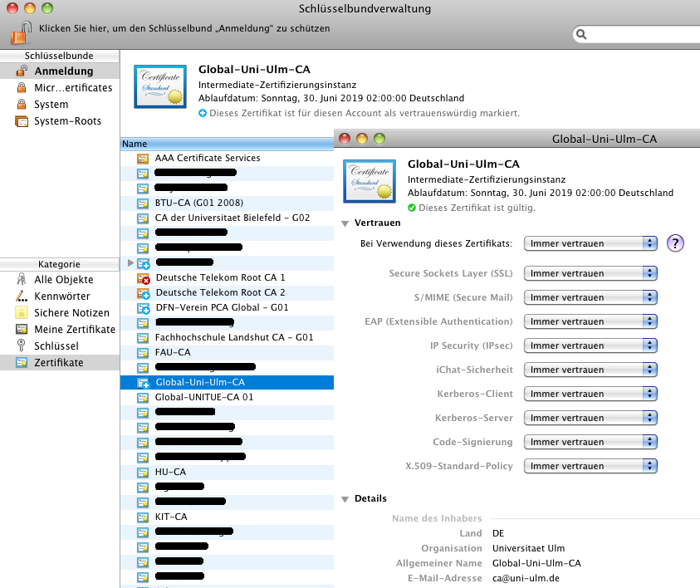Image resolution: width=700 pixels, height=588 pixels.
Task: Click the certificate icon beside Meine Zertifikate
Action: [22, 329]
